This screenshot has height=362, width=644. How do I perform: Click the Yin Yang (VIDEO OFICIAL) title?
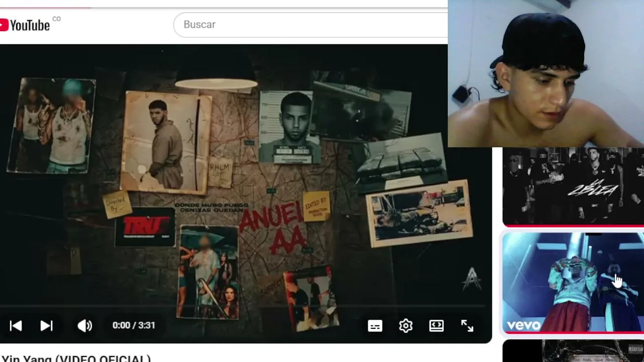[x=75, y=358]
